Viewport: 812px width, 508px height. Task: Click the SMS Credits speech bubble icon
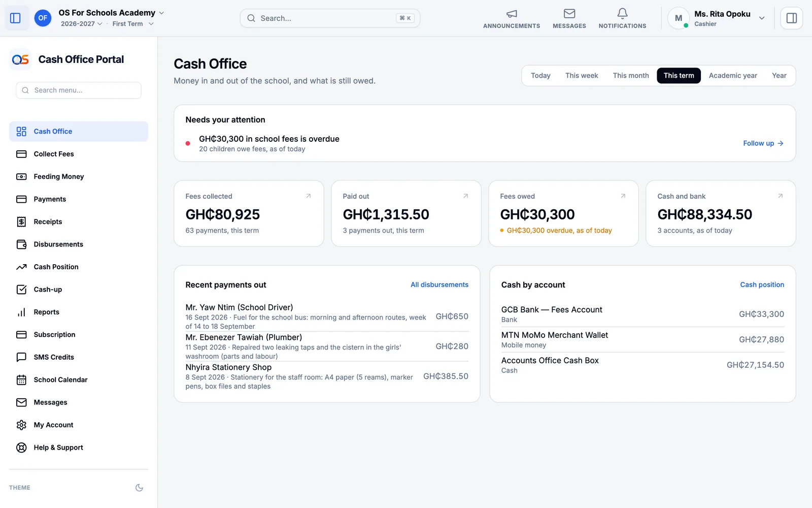(x=21, y=357)
